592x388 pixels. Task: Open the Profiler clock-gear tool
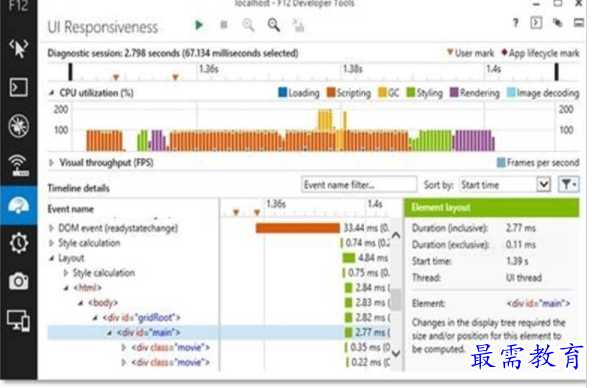click(18, 243)
